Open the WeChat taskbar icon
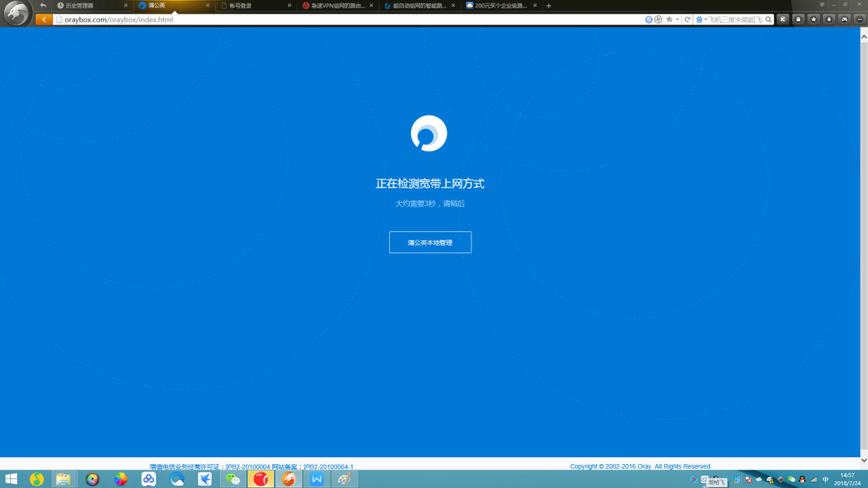This screenshot has height=488, width=868. click(x=233, y=479)
